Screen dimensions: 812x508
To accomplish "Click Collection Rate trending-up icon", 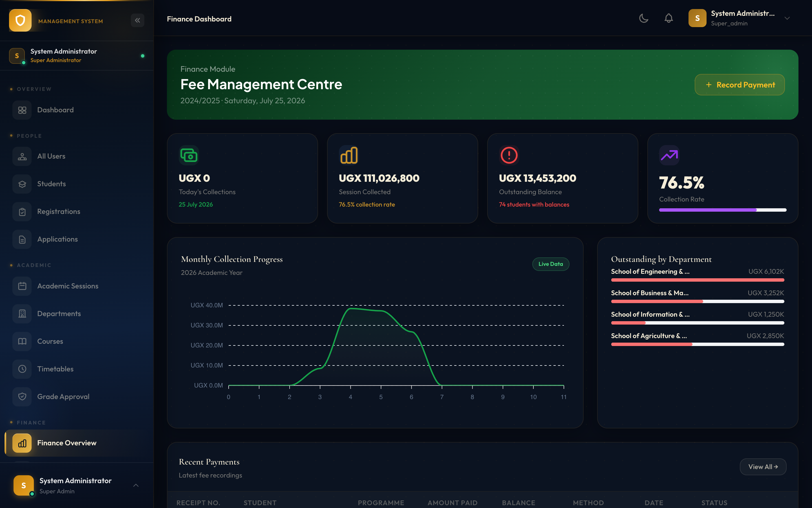I will point(669,155).
